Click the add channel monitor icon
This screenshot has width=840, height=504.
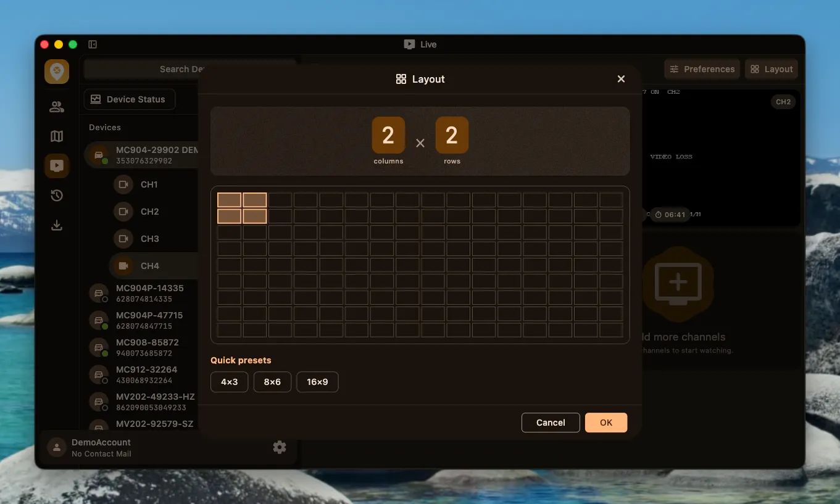click(x=678, y=284)
